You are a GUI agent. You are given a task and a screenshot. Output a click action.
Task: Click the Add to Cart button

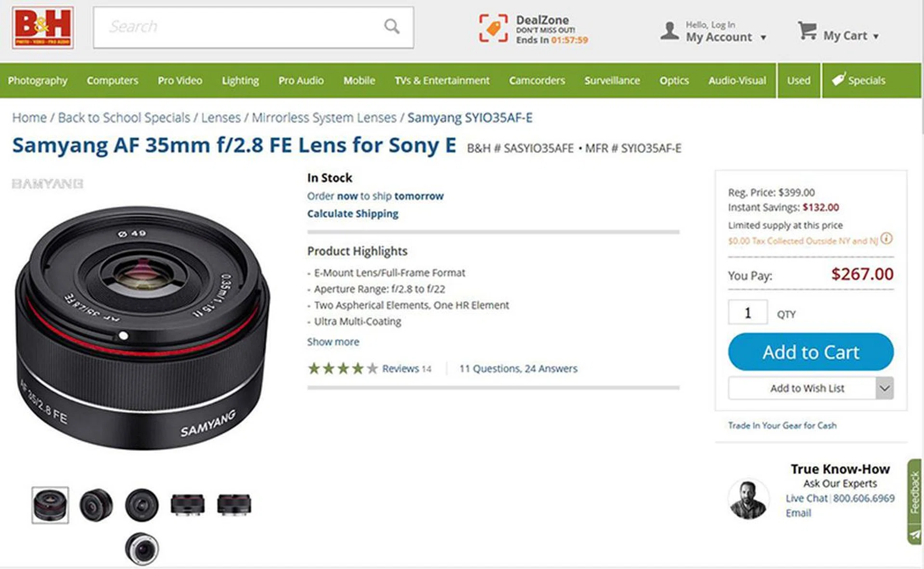tap(810, 352)
